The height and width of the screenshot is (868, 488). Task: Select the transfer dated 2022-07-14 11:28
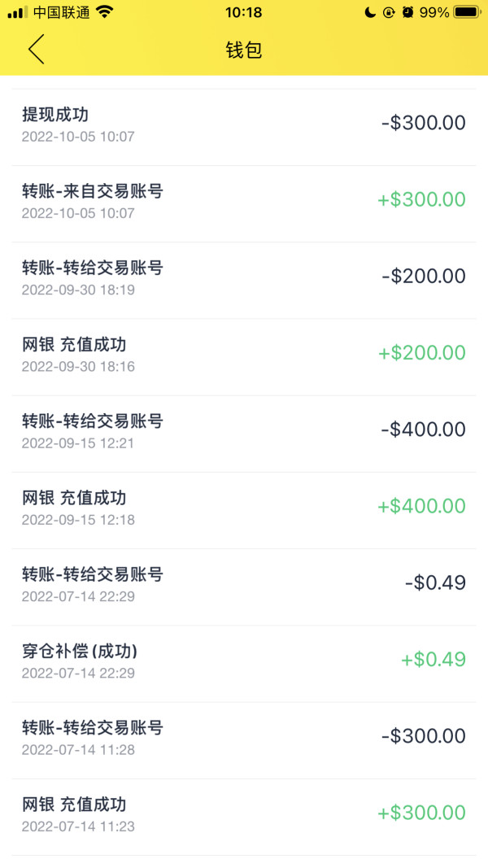[x=244, y=737]
